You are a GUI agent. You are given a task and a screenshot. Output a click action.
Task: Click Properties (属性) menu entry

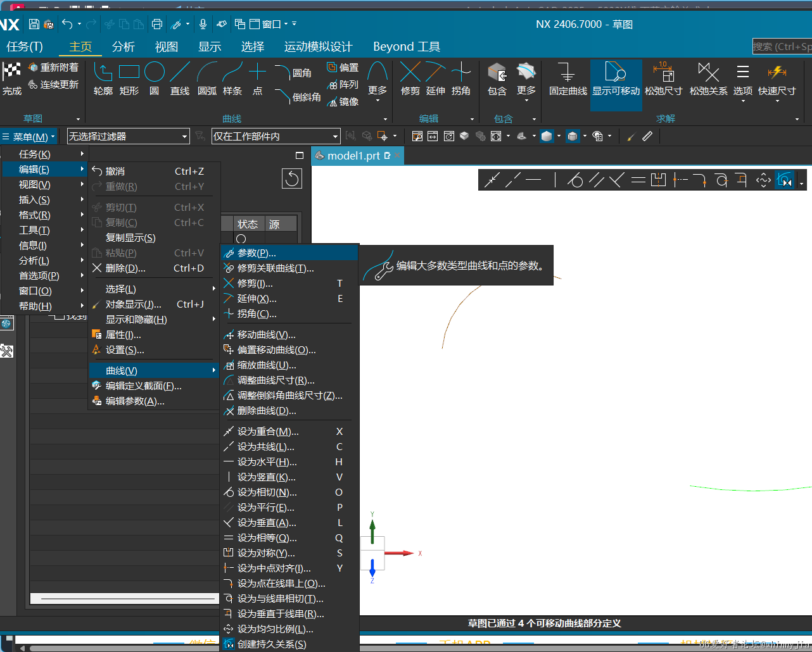click(153, 335)
